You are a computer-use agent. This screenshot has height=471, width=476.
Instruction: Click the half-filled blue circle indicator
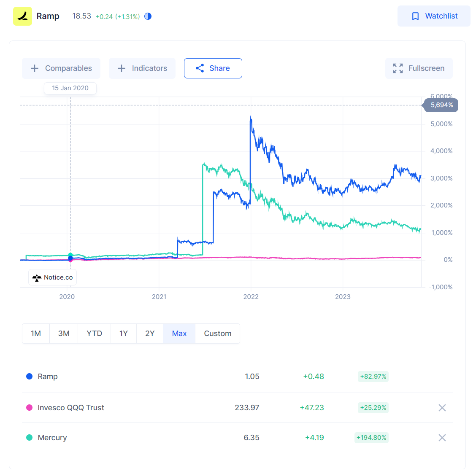[x=148, y=16]
